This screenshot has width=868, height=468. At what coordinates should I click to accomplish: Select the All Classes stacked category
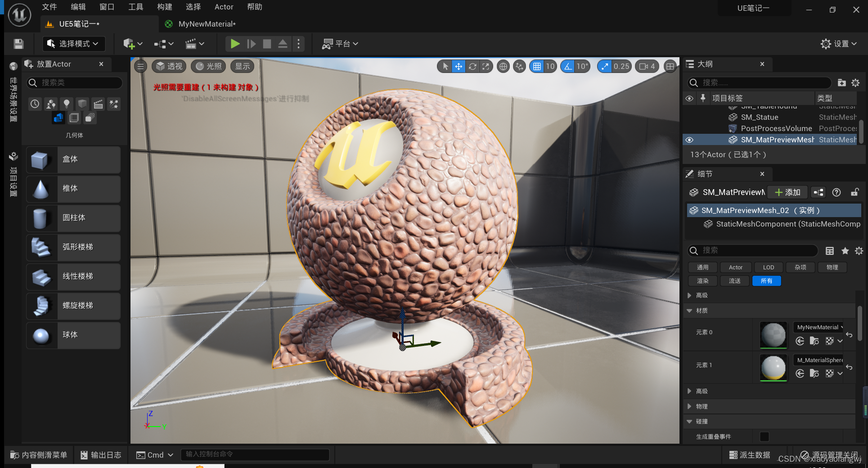point(90,118)
